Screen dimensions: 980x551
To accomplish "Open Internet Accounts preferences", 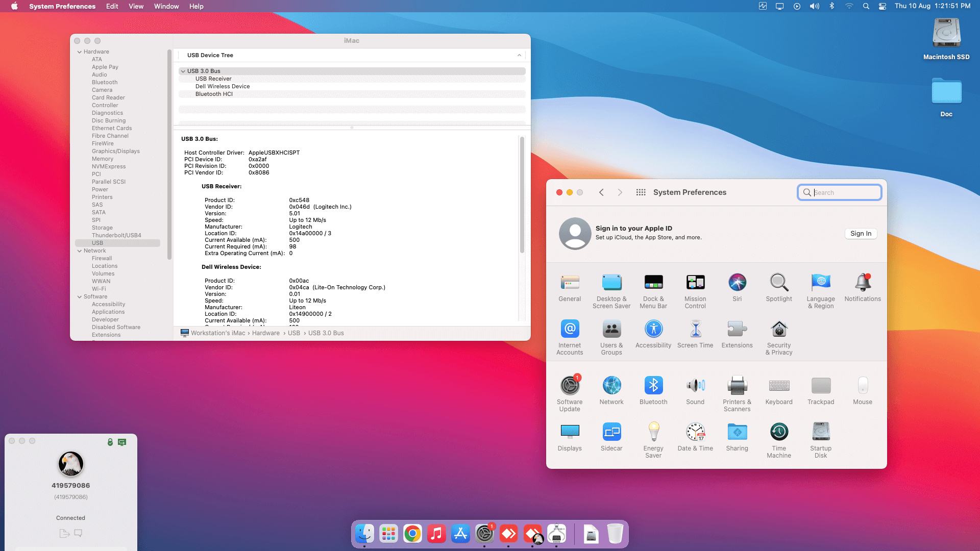I will coord(570,338).
